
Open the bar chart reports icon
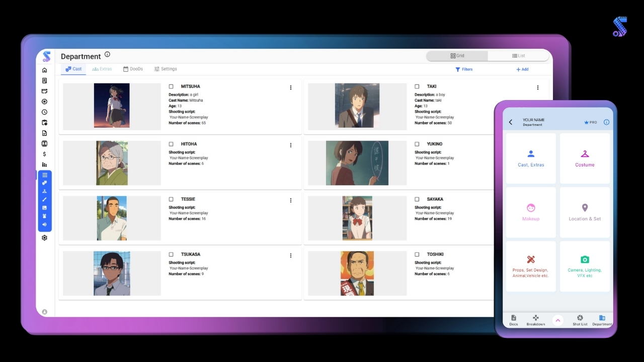click(x=44, y=165)
